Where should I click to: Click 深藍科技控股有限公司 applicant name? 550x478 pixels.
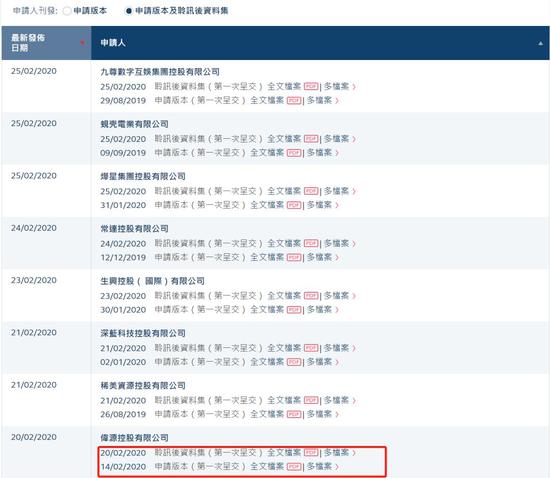143,333
